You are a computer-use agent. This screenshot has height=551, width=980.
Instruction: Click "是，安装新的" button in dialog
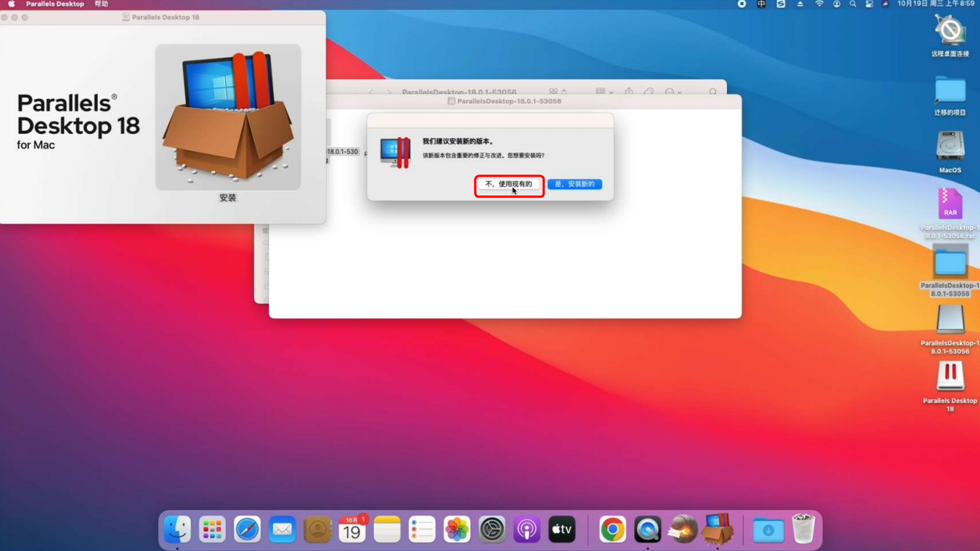click(x=574, y=185)
